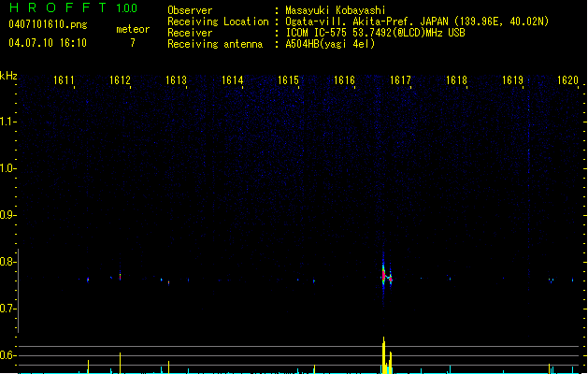
Task: Click the 1619 time axis label
Action: tap(512, 79)
